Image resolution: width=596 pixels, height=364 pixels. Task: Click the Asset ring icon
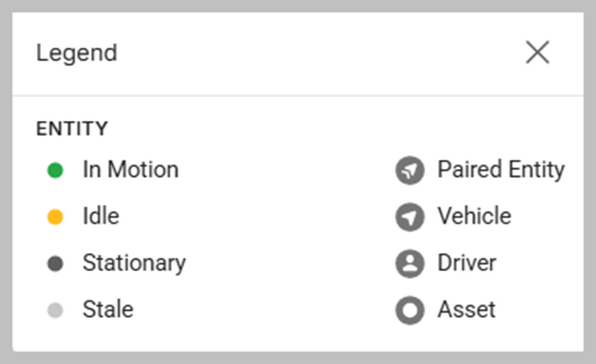click(x=410, y=310)
